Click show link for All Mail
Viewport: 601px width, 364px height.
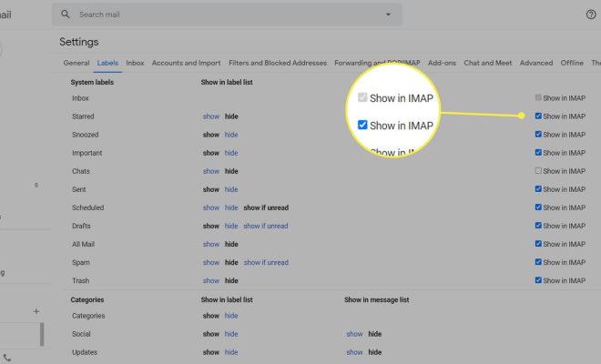tap(211, 244)
